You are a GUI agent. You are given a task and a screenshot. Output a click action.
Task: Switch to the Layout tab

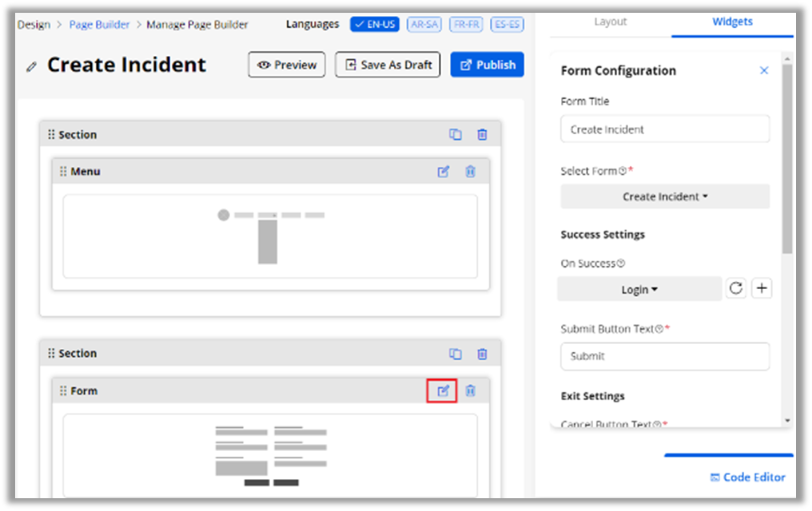pos(610,22)
